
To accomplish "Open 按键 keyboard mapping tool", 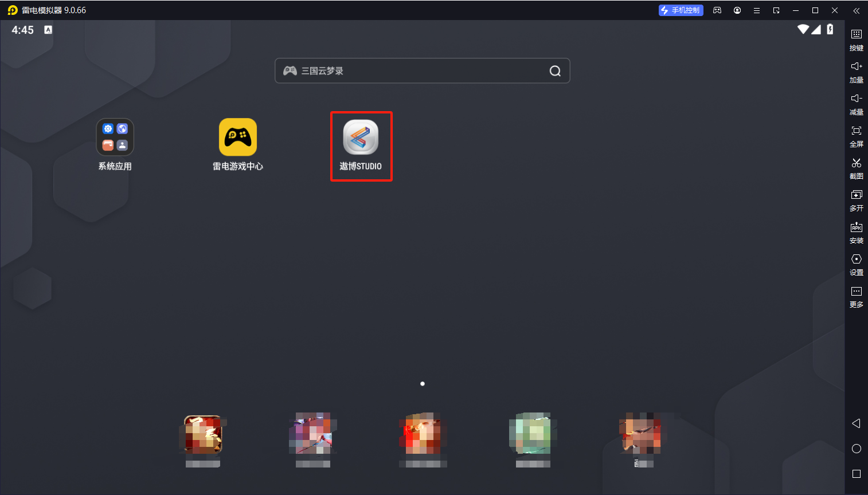I will [857, 40].
